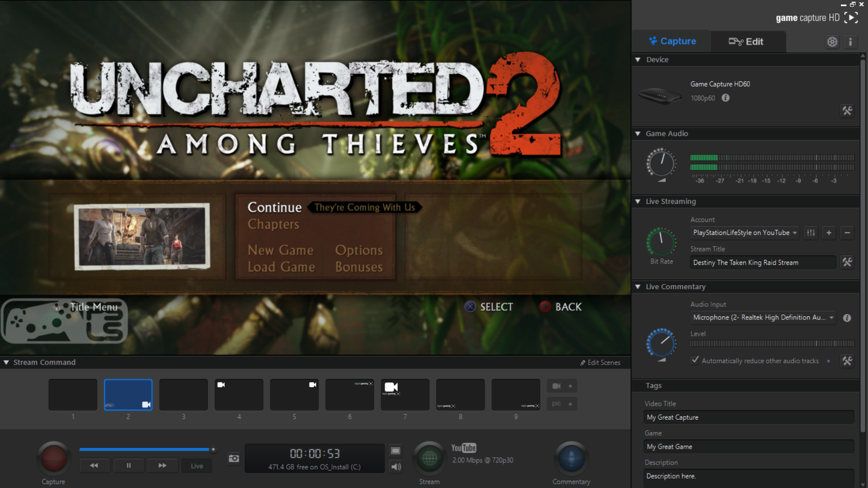The image size is (868, 488).
Task: Add a new streaming account plus button
Action: [x=829, y=233]
